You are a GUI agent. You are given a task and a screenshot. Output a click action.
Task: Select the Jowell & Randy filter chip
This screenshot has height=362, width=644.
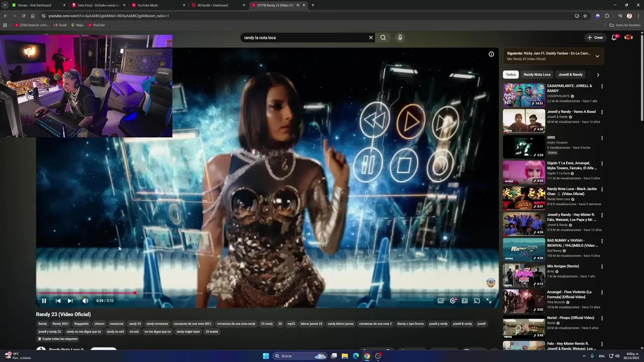pyautogui.click(x=571, y=74)
